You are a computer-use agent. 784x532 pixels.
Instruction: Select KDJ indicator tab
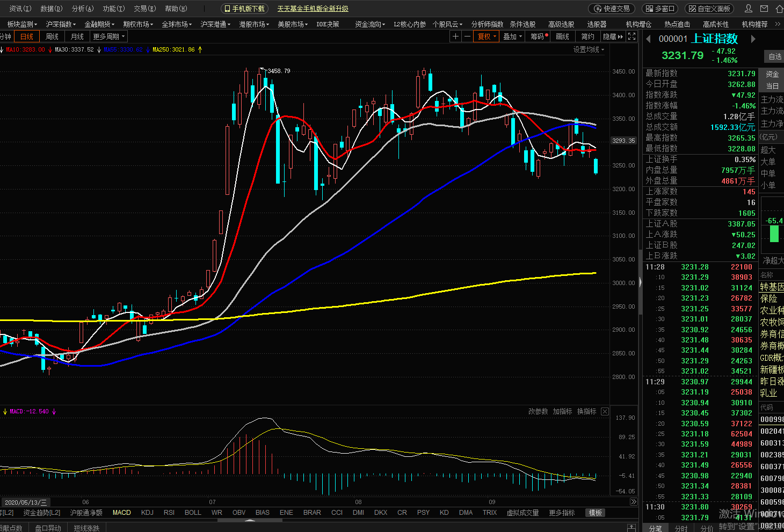pyautogui.click(x=147, y=513)
